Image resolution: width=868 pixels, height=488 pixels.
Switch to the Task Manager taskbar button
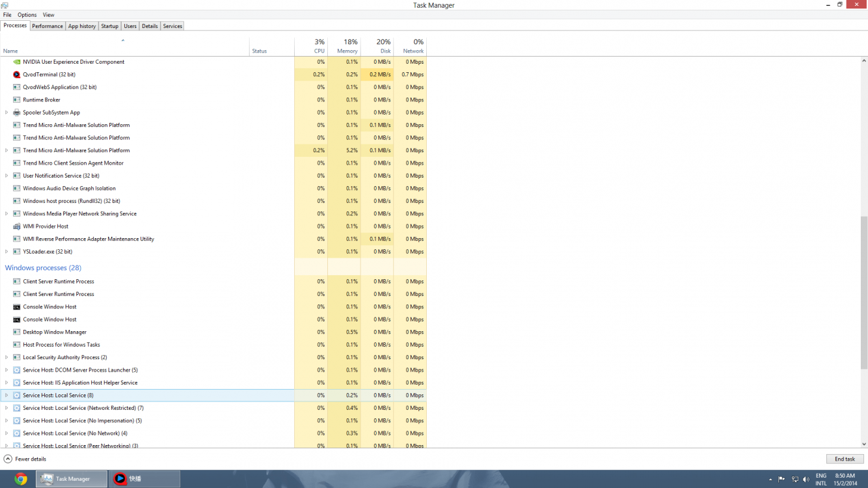pyautogui.click(x=72, y=479)
